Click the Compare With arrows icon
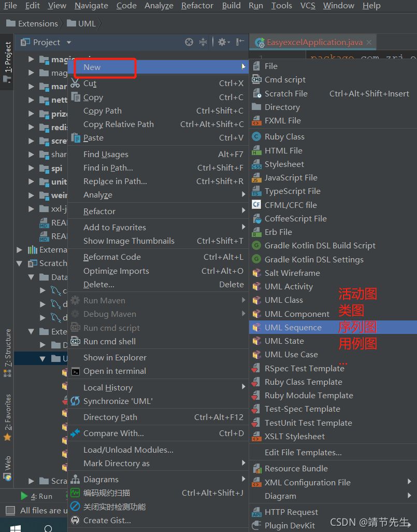 coord(75,433)
